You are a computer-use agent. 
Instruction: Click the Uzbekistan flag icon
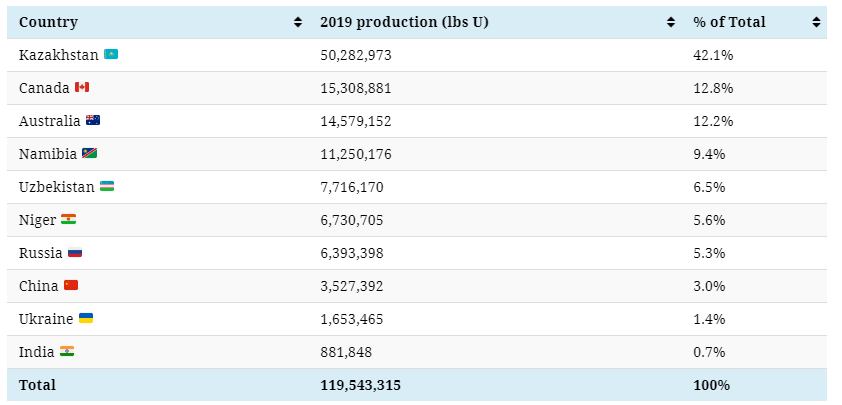click(x=107, y=187)
